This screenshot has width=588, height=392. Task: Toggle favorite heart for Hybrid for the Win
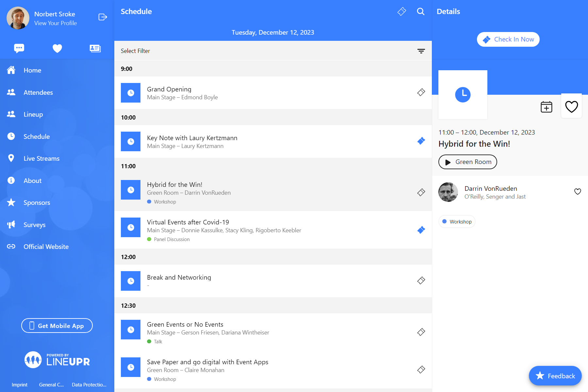571,106
